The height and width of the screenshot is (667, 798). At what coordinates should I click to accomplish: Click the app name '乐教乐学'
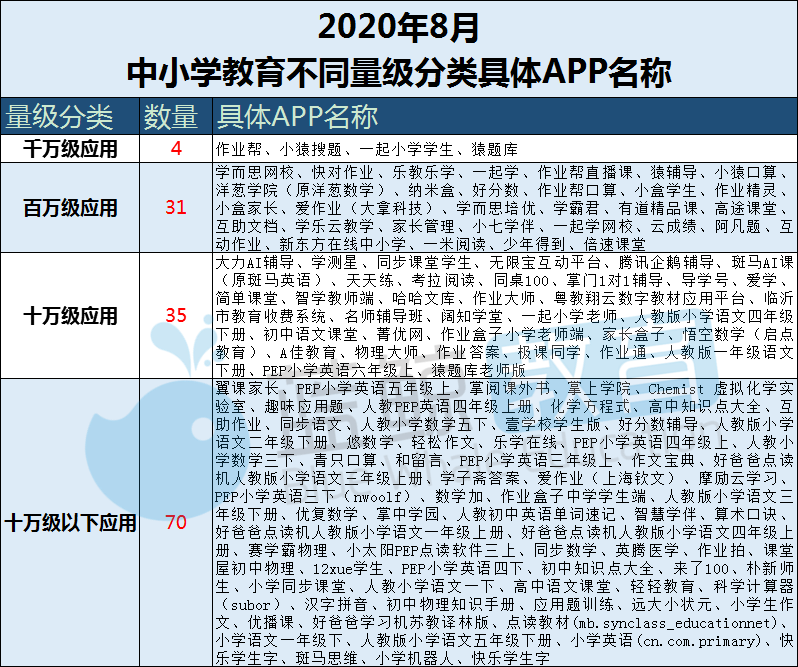pos(423,172)
